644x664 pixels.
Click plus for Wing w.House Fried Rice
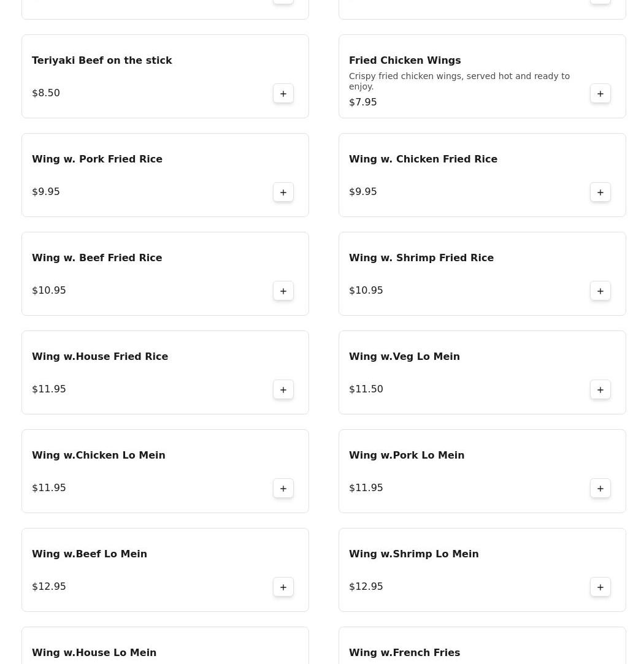point(283,389)
